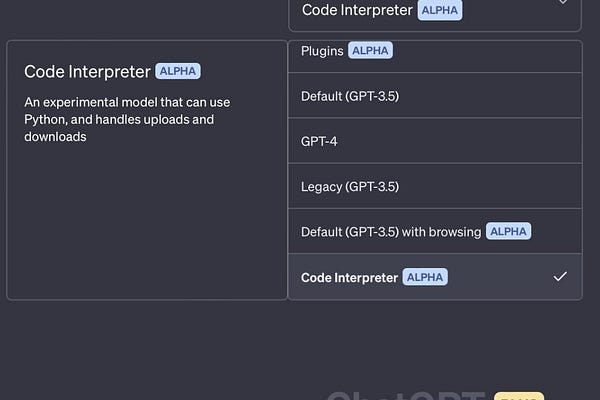The image size is (600, 400).
Task: Click the text 'An experimental model that can use'
Action: (127, 102)
